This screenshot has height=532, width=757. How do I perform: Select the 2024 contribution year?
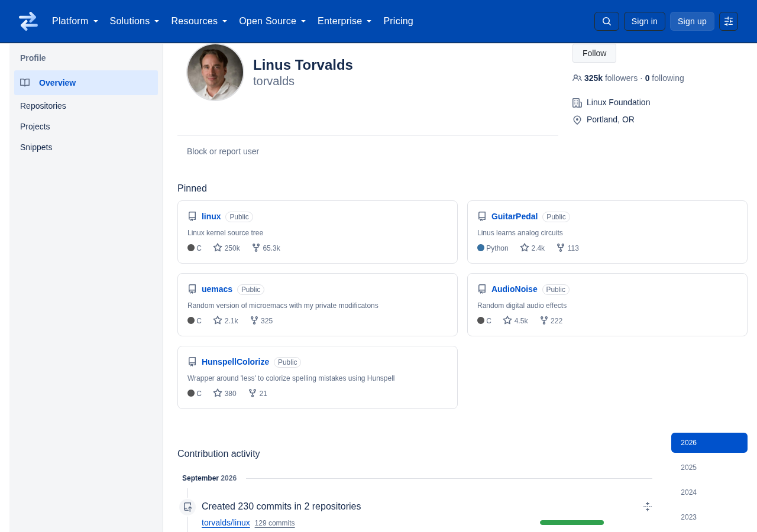coord(709,492)
